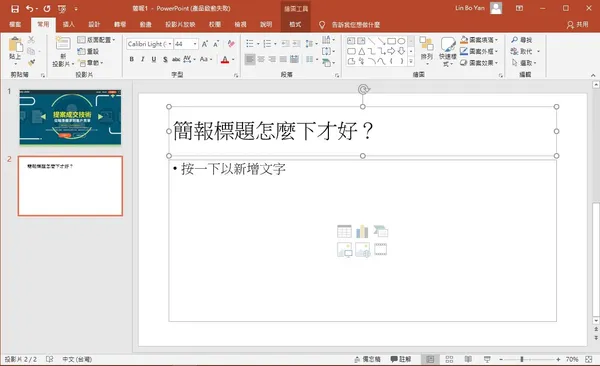Open the 備忘稿 notes pane button

tap(367, 359)
